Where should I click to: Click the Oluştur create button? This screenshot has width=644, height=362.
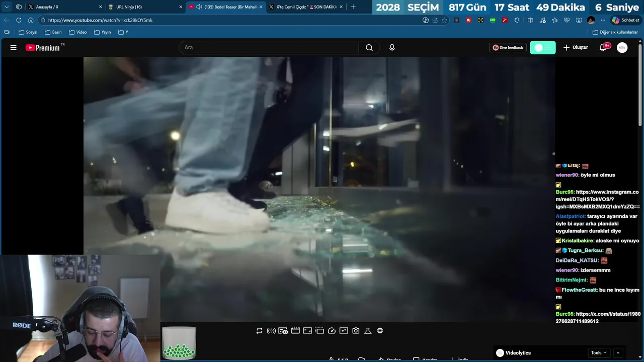click(576, 48)
